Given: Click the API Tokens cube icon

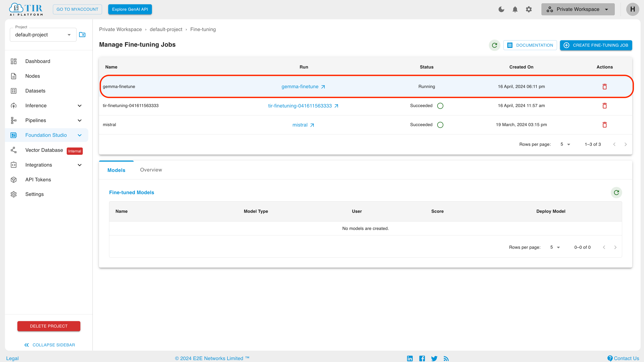Looking at the screenshot, I should click(x=14, y=180).
